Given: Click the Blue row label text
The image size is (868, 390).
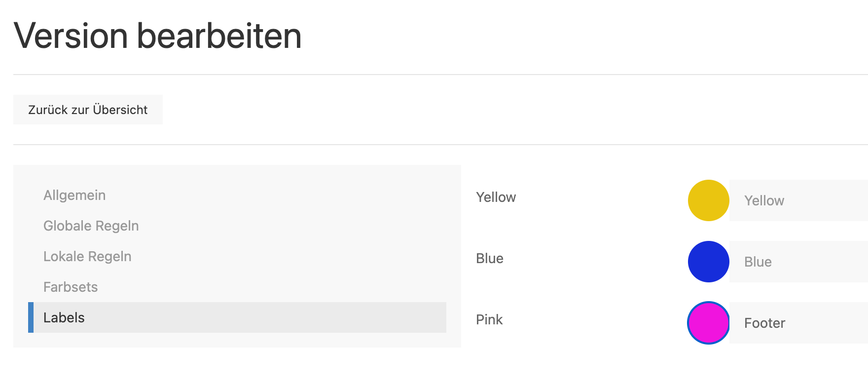Looking at the screenshot, I should (x=489, y=259).
